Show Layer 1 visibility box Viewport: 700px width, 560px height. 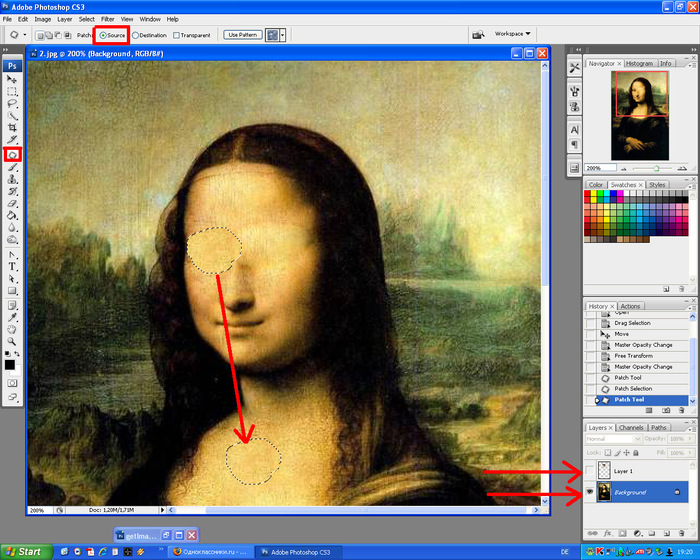coord(590,471)
